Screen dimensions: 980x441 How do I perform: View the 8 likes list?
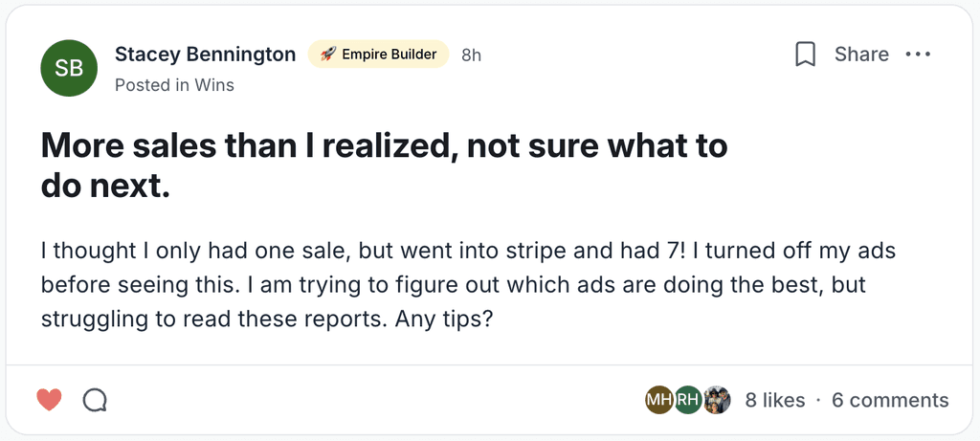point(775,401)
